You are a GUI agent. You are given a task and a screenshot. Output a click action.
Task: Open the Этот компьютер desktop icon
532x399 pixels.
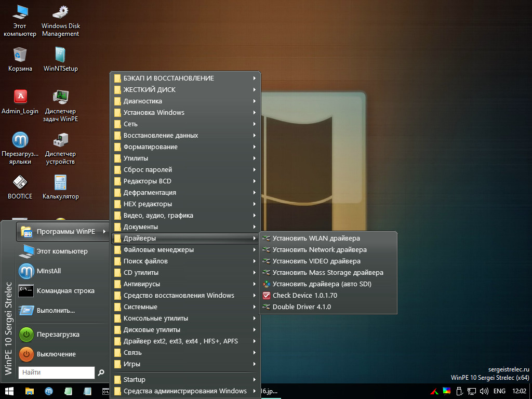tap(20, 20)
